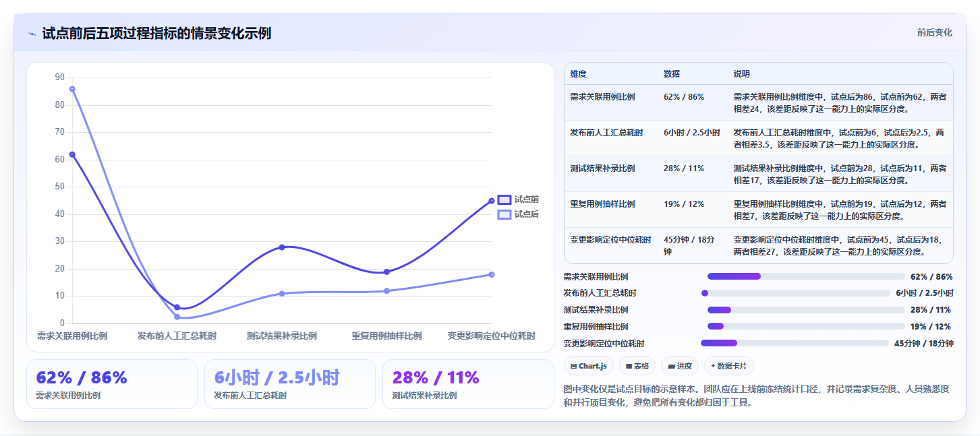The width and height of the screenshot is (980, 436).
Task: Click the 试点前 point at 28 for 测试结果补录比例
Action: click(x=282, y=247)
